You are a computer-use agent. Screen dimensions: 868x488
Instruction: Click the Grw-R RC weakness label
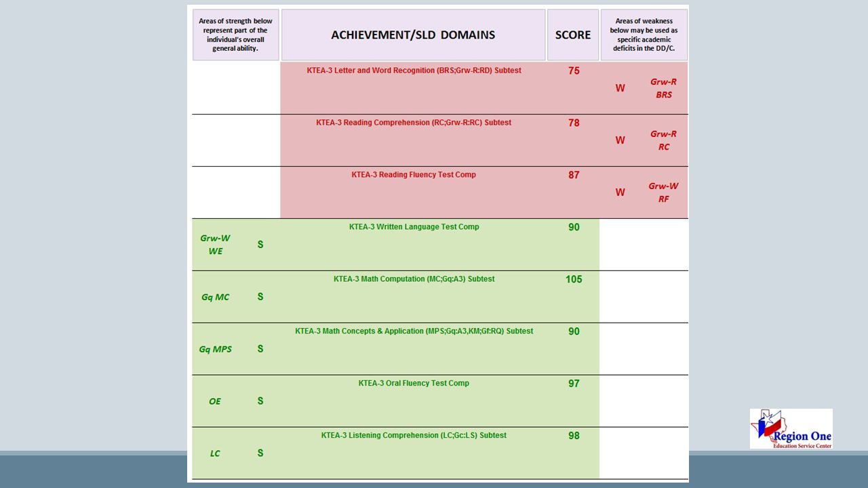tap(663, 140)
